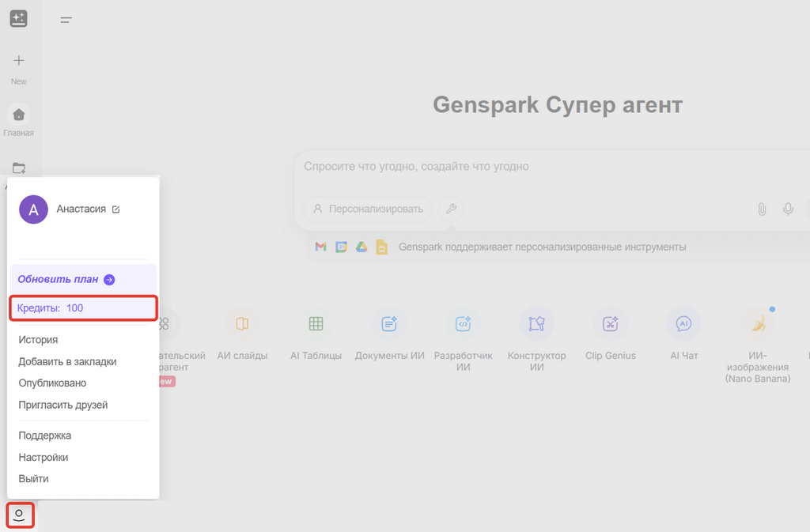Click the Google Drive icon
The width and height of the screenshot is (810, 532).
361,247
